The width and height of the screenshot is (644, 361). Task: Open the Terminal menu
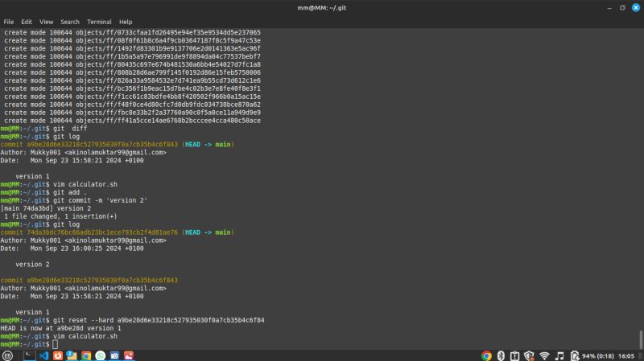[99, 22]
